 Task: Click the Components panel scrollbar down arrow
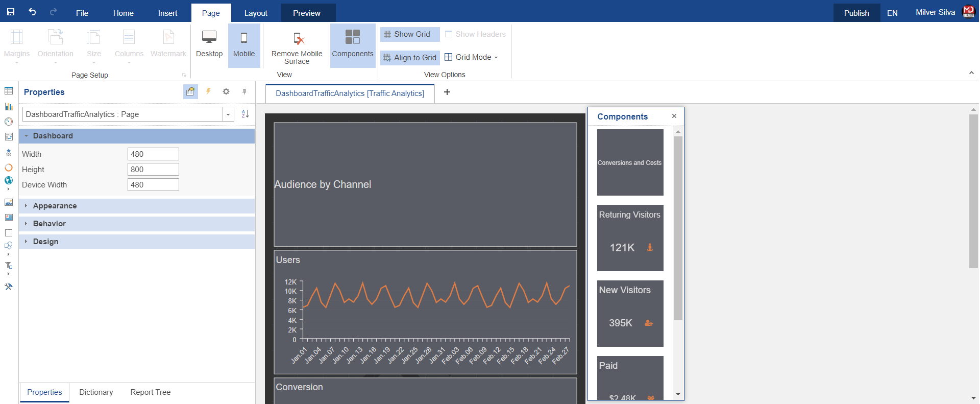click(678, 394)
